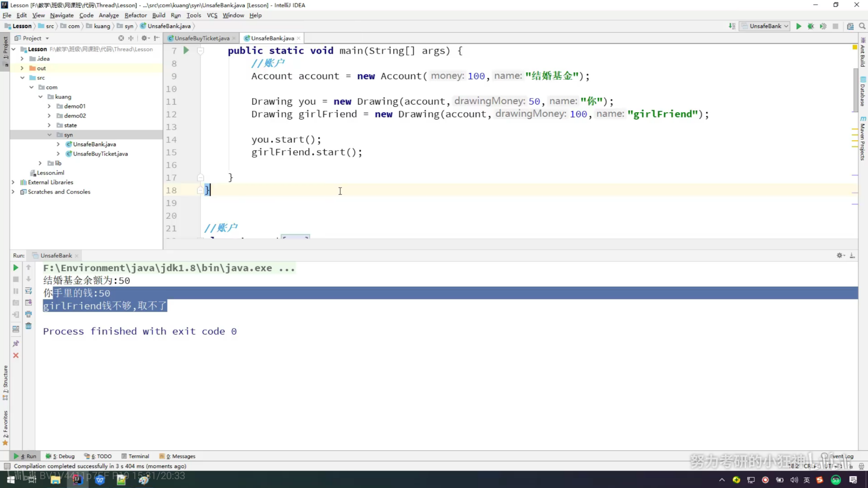Click the down-arrow stack trace icon in the Run panel
Screen dimensions: 868x488
tap(28, 279)
